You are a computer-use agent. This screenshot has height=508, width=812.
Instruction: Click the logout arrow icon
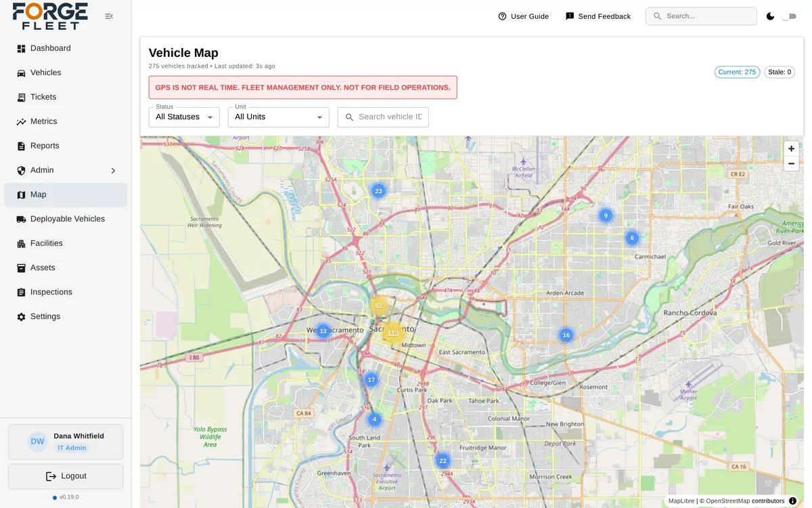pyautogui.click(x=51, y=476)
